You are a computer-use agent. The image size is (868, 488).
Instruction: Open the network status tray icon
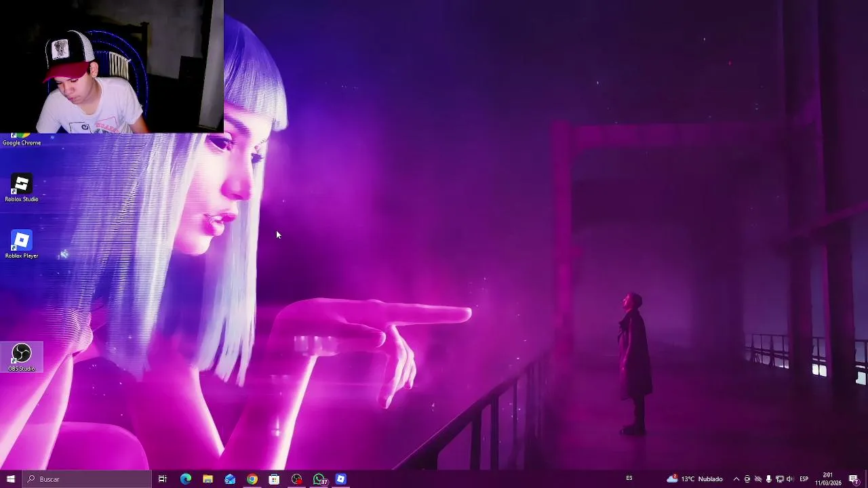pyautogui.click(x=779, y=479)
